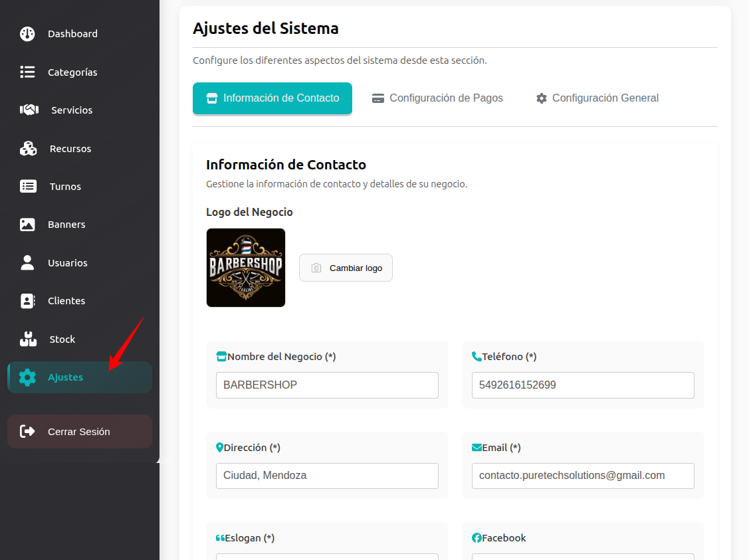Click the barbershop logo thumbnail
The image size is (749, 560).
(246, 268)
